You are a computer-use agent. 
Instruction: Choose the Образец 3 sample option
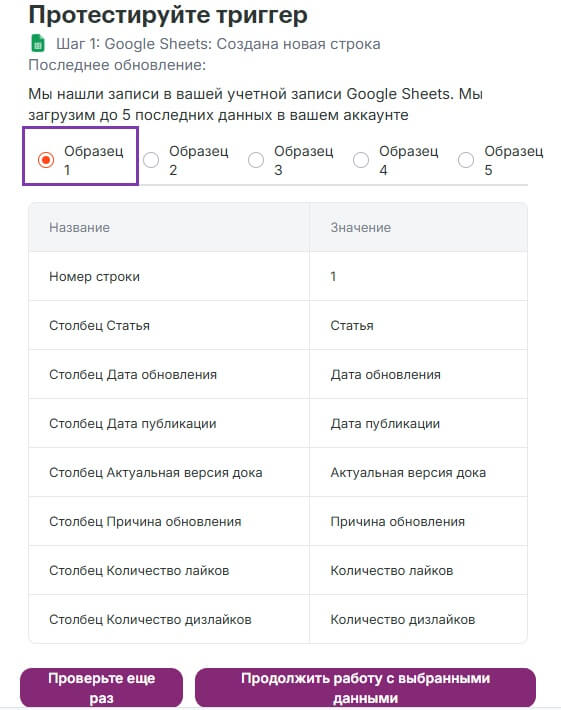coord(256,160)
